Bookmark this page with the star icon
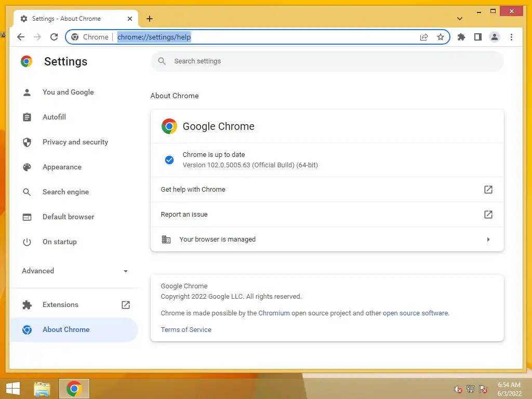This screenshot has width=532, height=399. click(441, 37)
